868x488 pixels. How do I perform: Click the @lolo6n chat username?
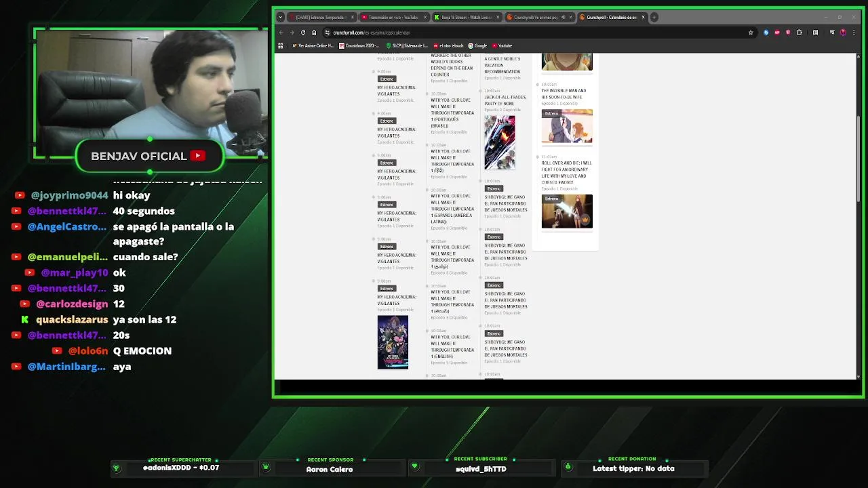[88, 350]
